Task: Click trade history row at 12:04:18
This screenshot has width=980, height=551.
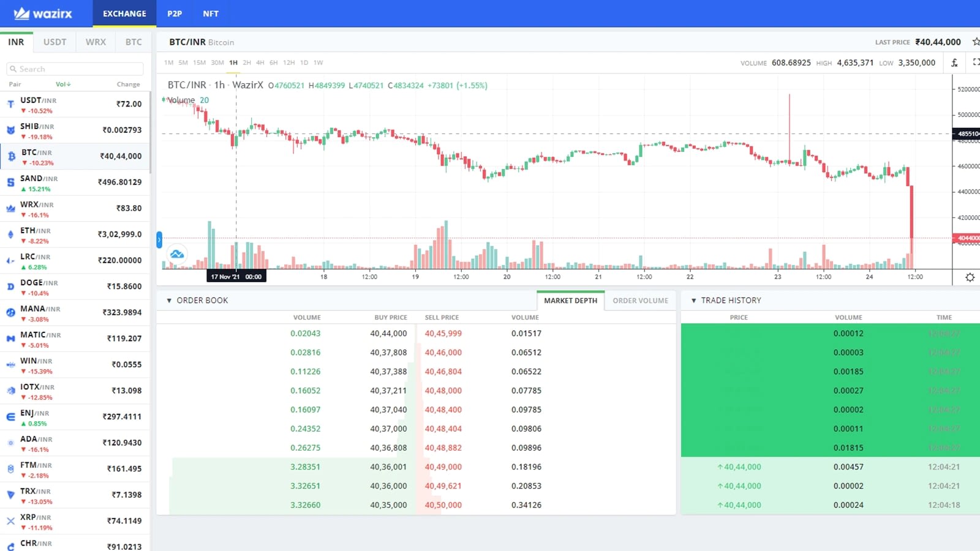Action: coord(831,505)
